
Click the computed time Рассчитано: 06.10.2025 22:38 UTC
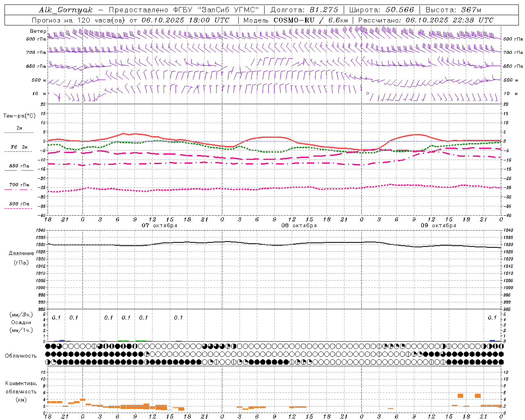tap(426, 20)
